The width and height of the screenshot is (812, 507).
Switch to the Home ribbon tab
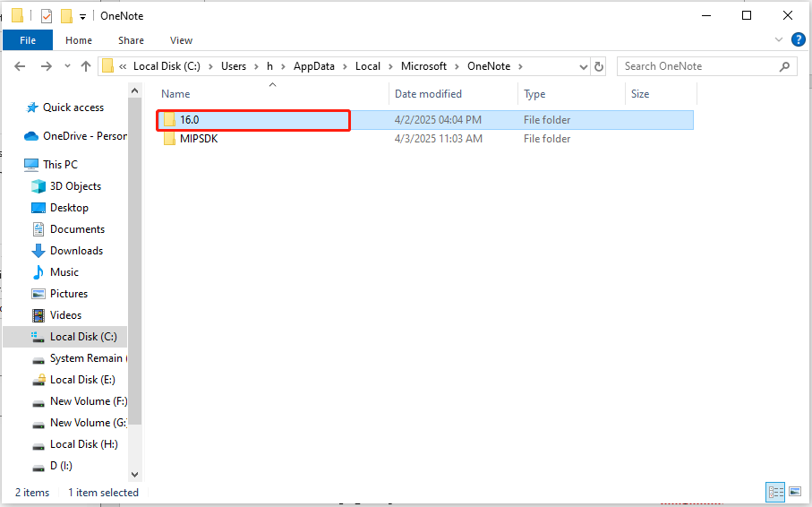79,40
